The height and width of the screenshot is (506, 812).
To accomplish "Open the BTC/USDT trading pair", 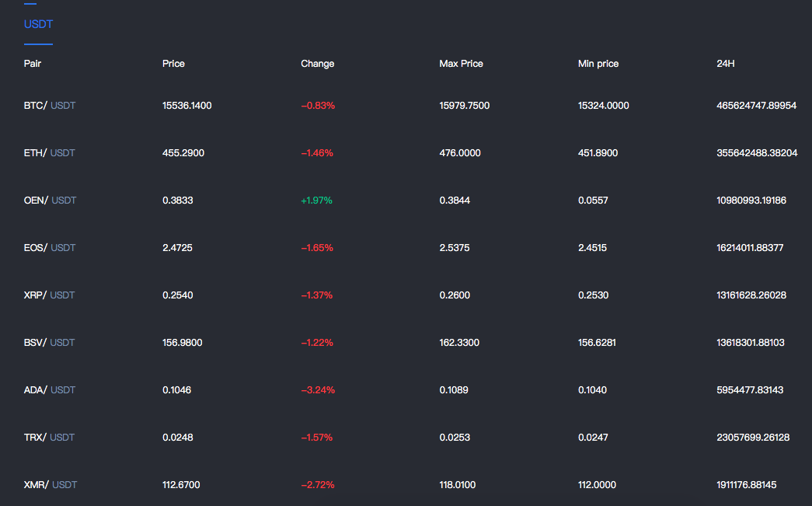I will 50,106.
